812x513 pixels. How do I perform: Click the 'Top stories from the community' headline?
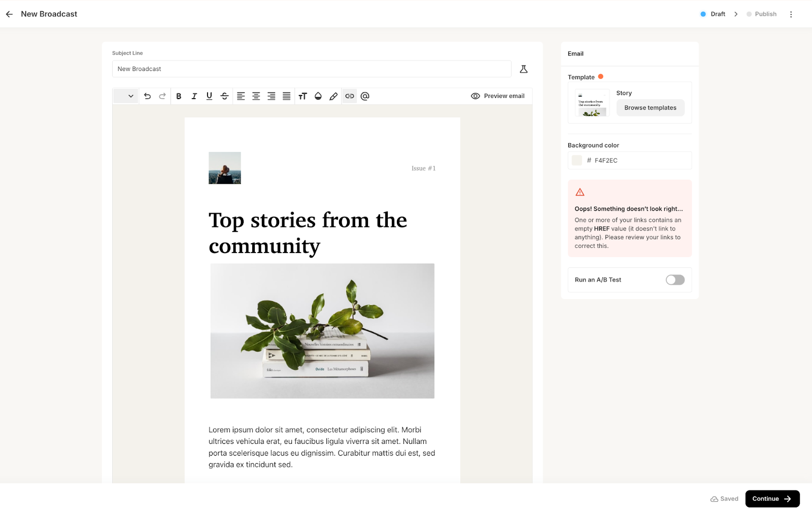click(308, 233)
